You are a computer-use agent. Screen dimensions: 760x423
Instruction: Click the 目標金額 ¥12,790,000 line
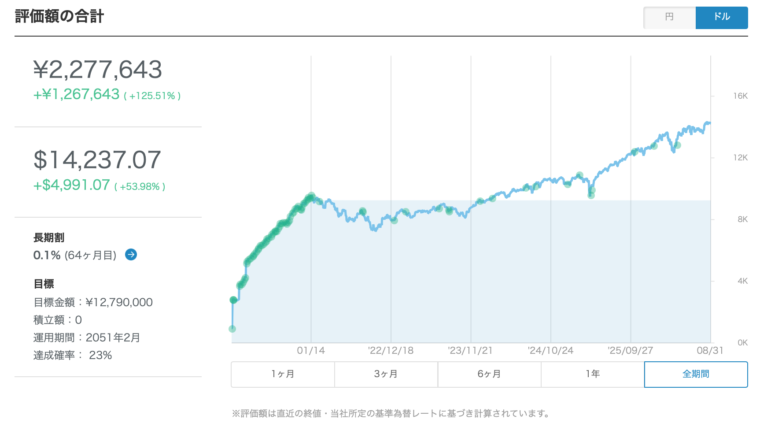tap(93, 302)
